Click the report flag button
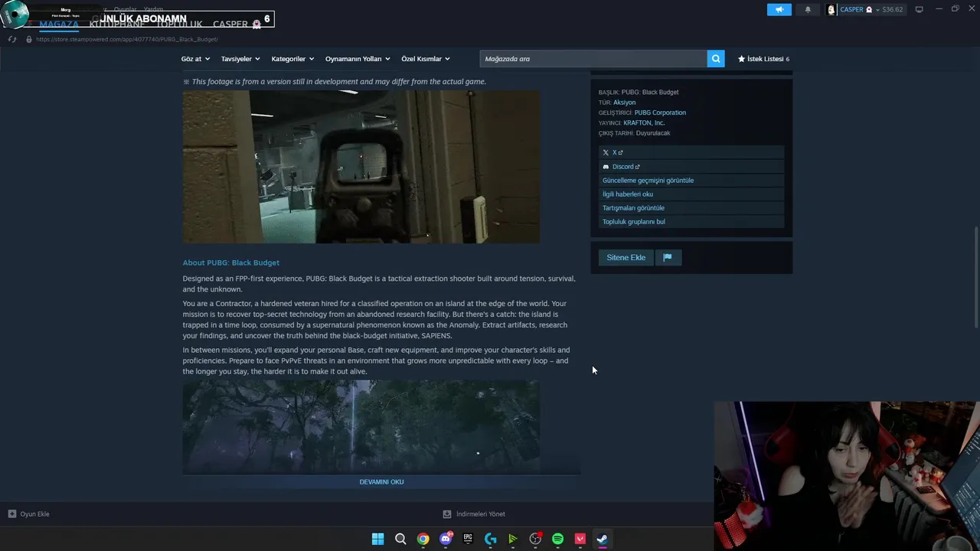 point(668,257)
